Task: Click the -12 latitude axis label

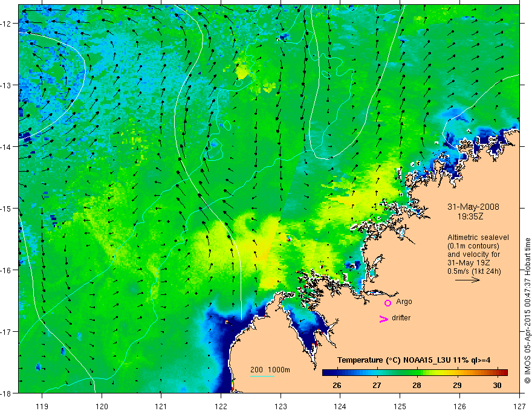Action: (x=7, y=24)
